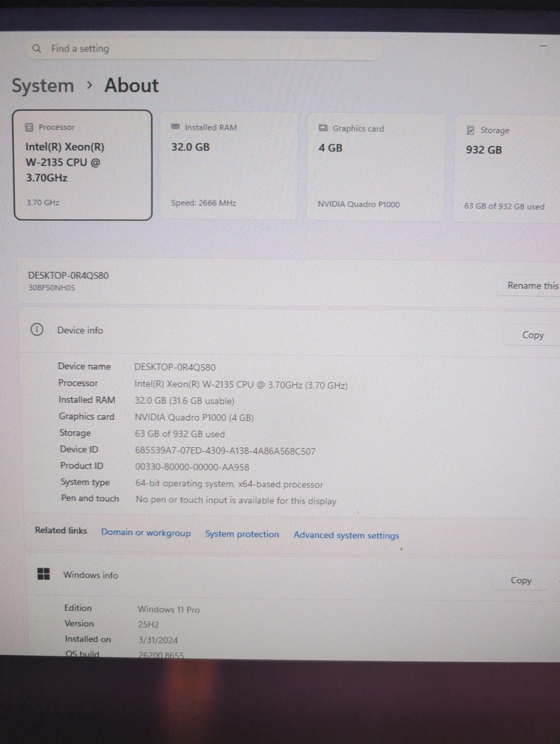Select the Installed RAM card
The height and width of the screenshot is (744, 560).
229,166
